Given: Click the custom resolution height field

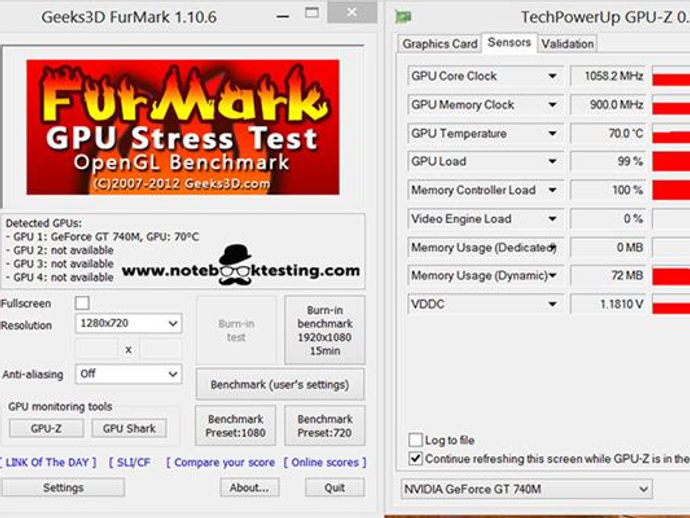Looking at the screenshot, I should (x=161, y=349).
